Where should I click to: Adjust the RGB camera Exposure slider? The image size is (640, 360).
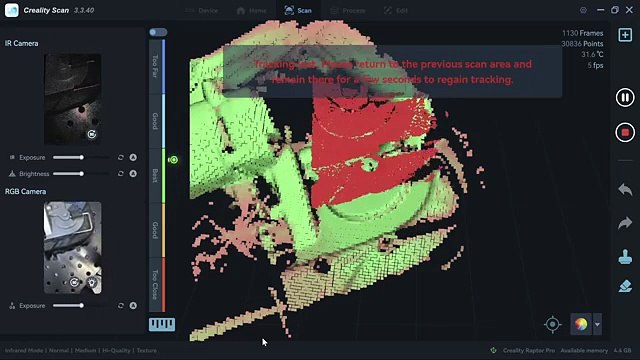tap(81, 305)
